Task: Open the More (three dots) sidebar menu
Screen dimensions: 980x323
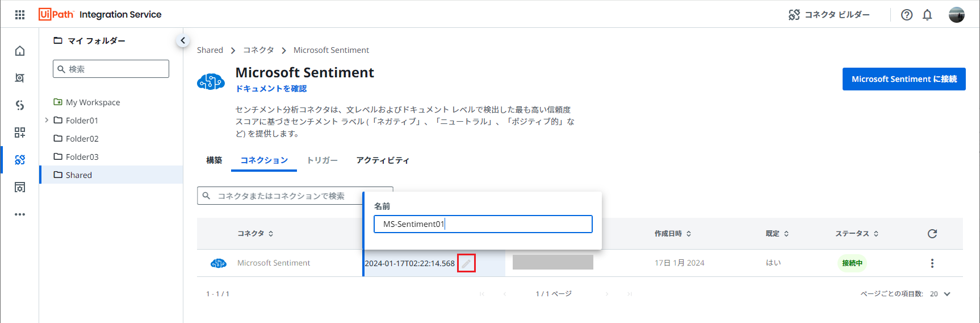Action: (20, 214)
